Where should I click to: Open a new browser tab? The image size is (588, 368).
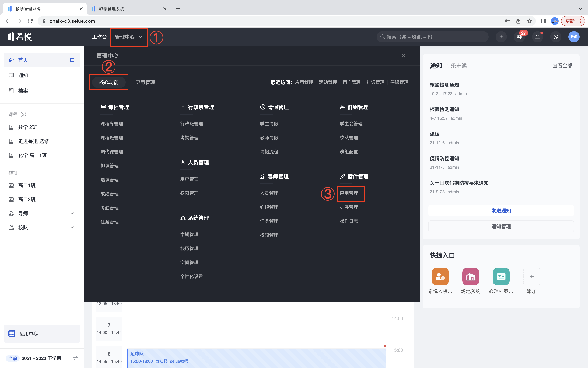click(x=178, y=9)
